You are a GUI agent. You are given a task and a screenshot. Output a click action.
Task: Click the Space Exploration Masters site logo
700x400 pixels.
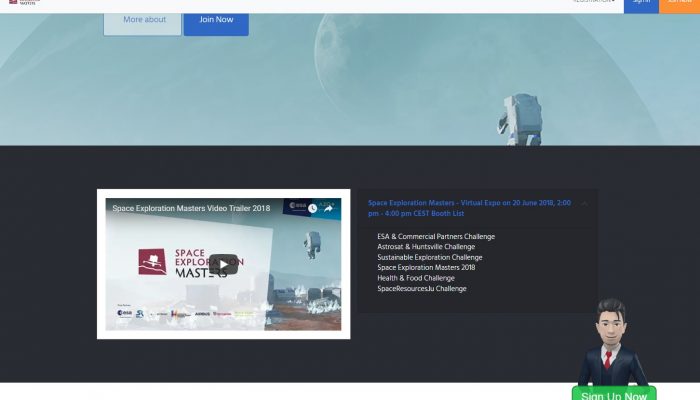[20, 3]
